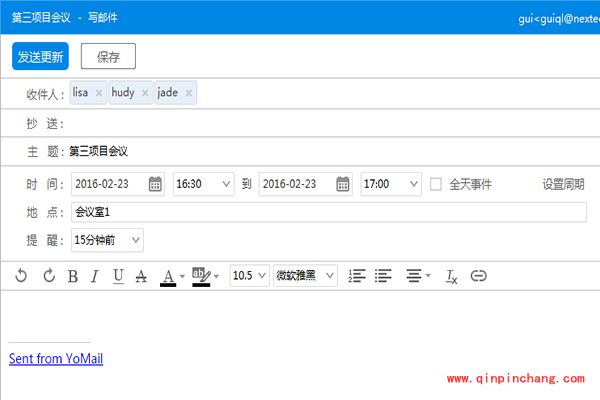Image resolution: width=600 pixels, height=400 pixels.
Task: Insert a bulleted list
Action: 383,276
